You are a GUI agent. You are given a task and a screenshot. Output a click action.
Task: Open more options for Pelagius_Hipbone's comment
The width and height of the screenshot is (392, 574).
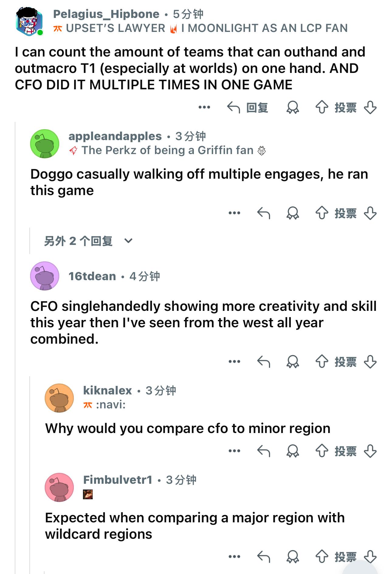(x=204, y=107)
